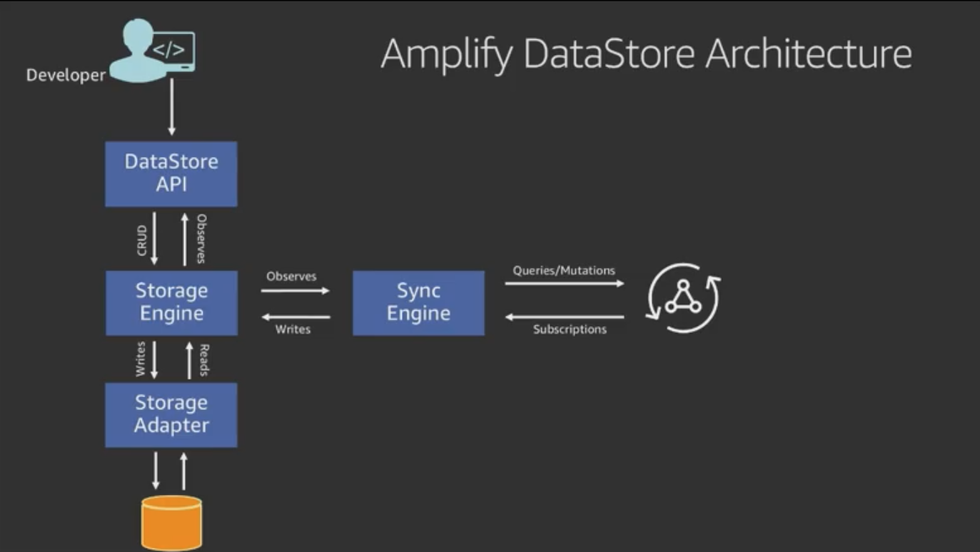Click the AppSync sync-cycle icon
The height and width of the screenshot is (552, 980).
pyautogui.click(x=684, y=297)
